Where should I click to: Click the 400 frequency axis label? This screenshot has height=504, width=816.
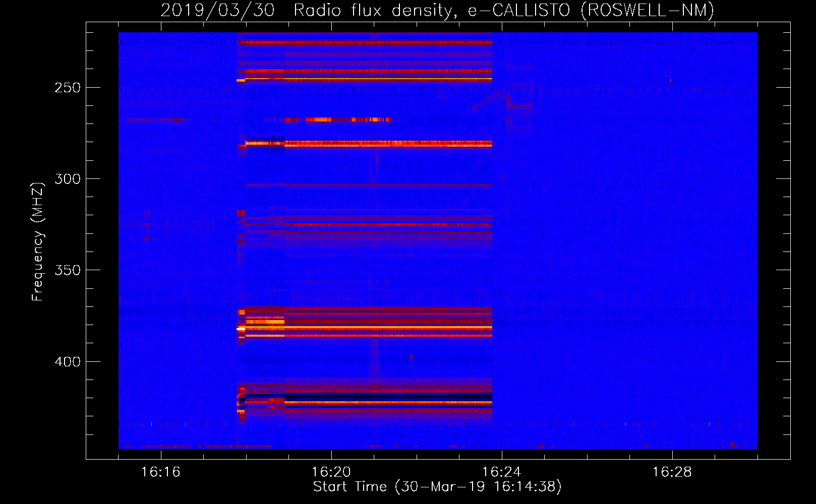tap(68, 362)
